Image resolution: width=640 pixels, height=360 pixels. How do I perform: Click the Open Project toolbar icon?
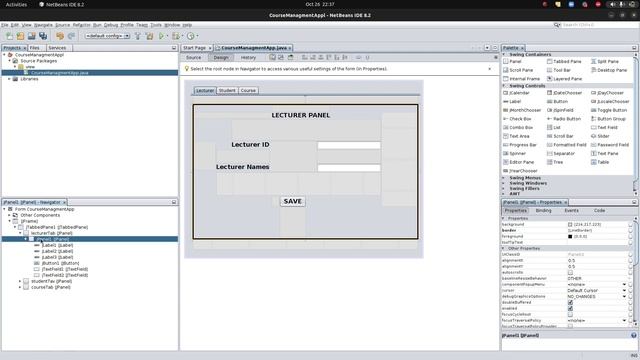tap(31, 36)
